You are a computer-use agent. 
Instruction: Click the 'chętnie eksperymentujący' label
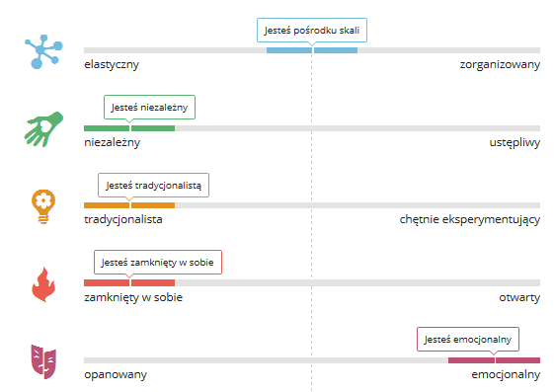coord(469,219)
